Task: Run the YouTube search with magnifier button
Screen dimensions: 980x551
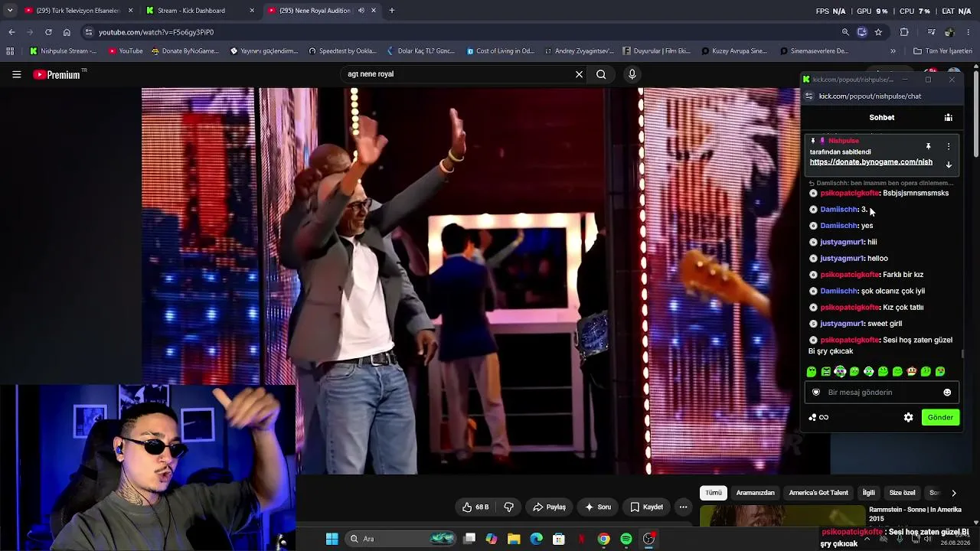Action: (601, 74)
